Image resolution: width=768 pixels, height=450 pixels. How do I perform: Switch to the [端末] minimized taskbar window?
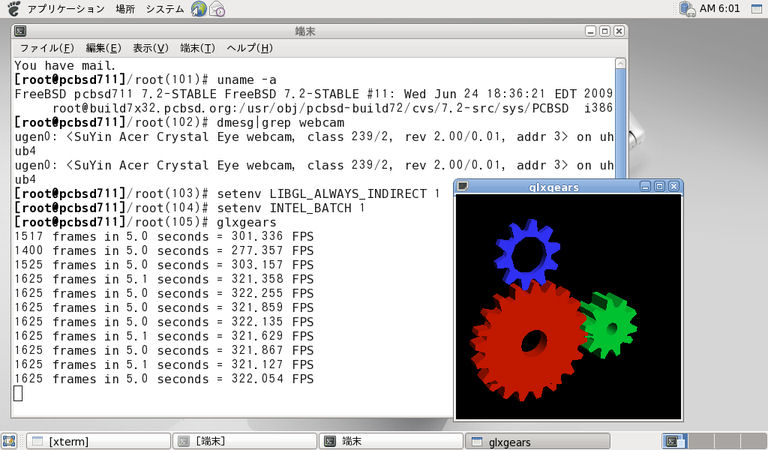[244, 441]
